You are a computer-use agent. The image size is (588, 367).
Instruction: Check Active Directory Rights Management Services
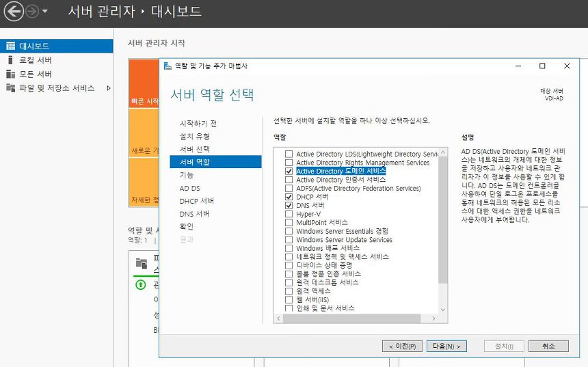(289, 163)
